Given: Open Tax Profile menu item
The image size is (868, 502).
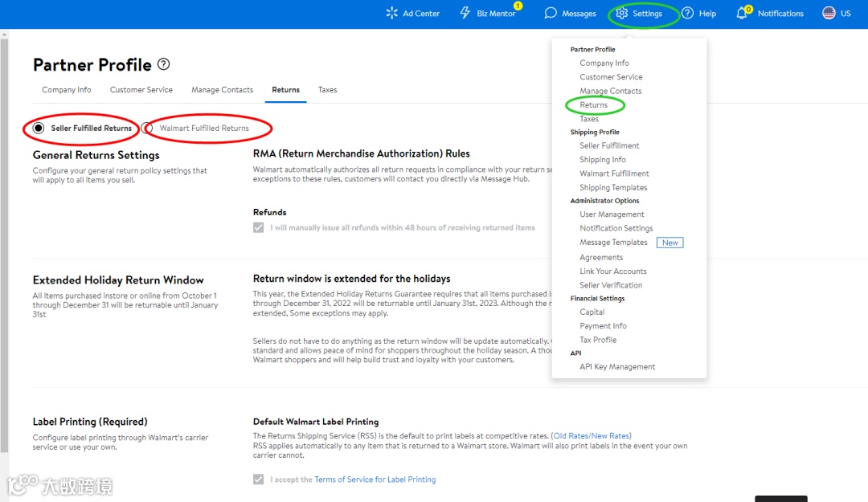Looking at the screenshot, I should coord(598,340).
